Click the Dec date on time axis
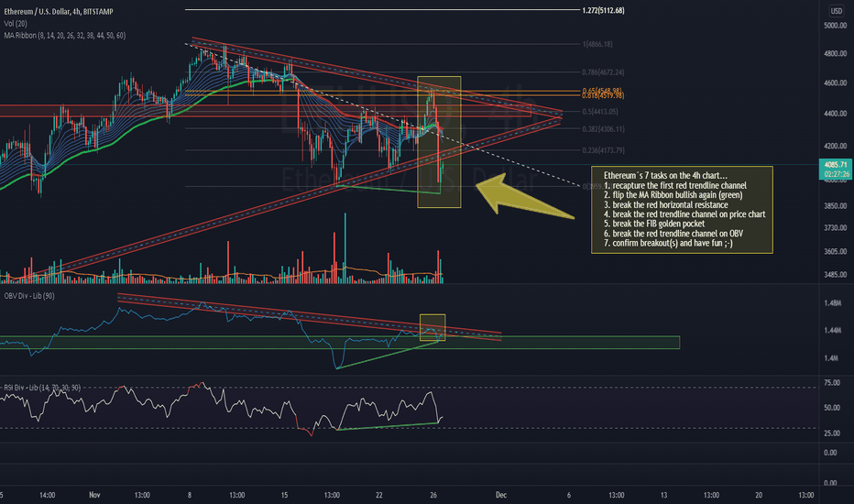The image size is (854, 504). point(501,495)
